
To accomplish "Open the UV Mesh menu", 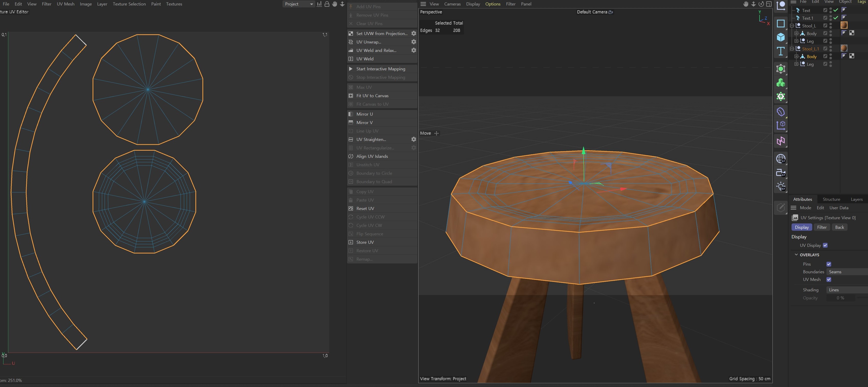I will (65, 4).
